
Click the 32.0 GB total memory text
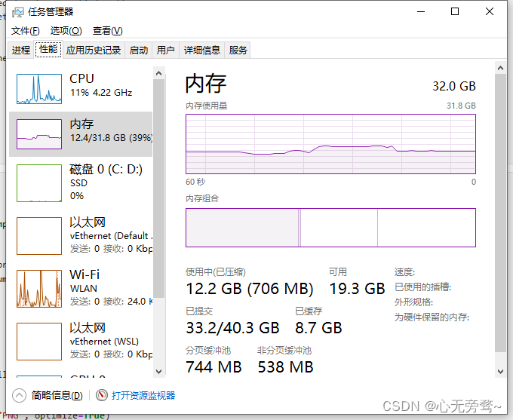point(454,86)
